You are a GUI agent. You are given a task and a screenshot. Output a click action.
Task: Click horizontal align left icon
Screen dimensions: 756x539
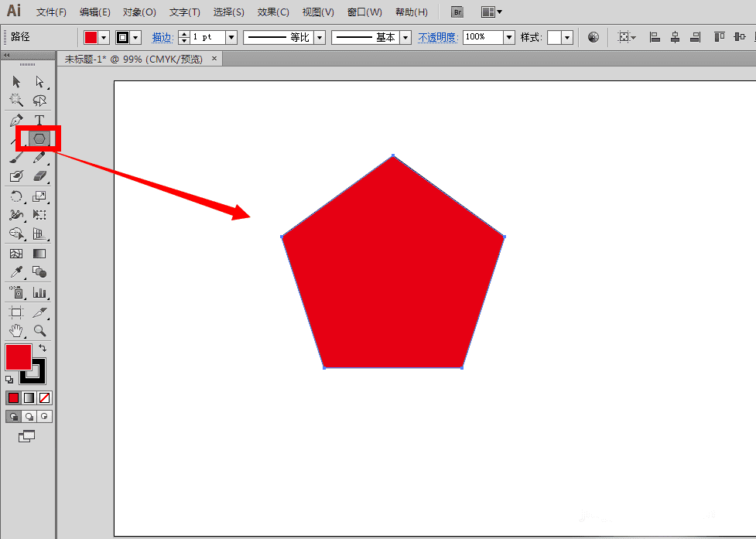click(x=655, y=37)
